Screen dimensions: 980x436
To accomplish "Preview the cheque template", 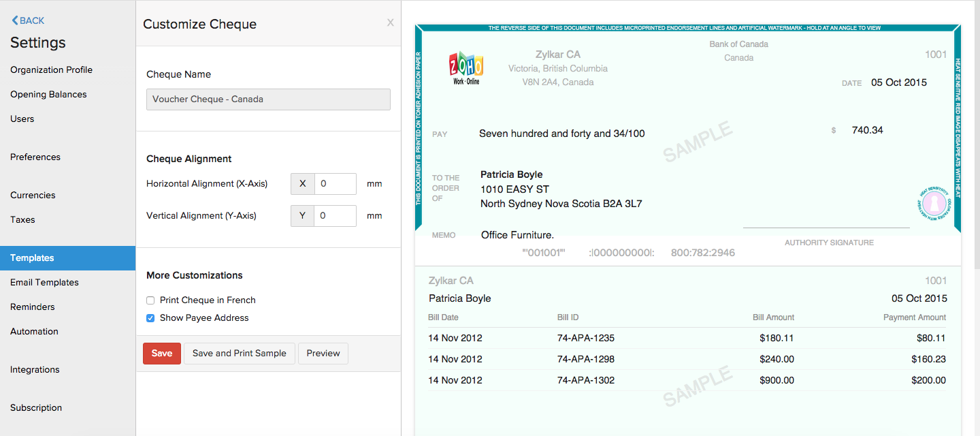I will [323, 354].
